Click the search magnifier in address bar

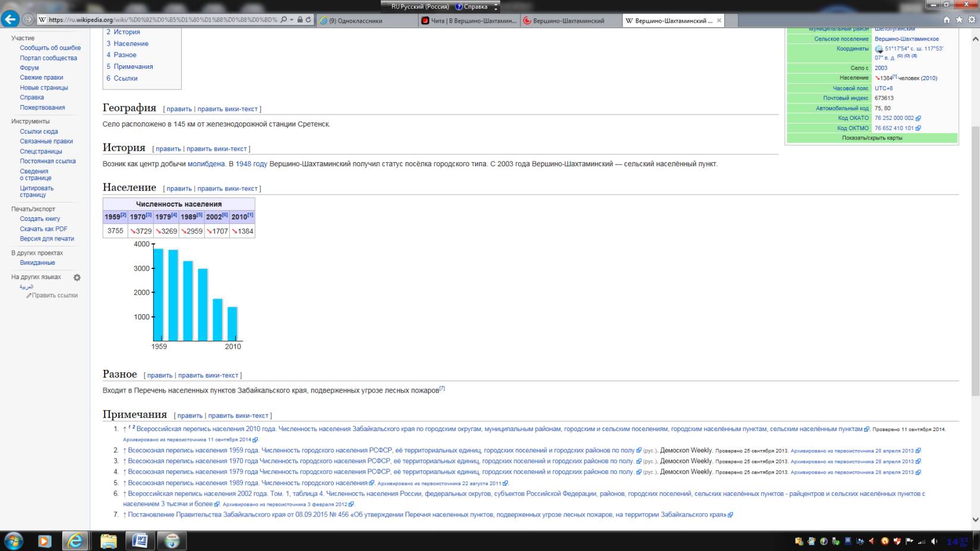[x=284, y=20]
